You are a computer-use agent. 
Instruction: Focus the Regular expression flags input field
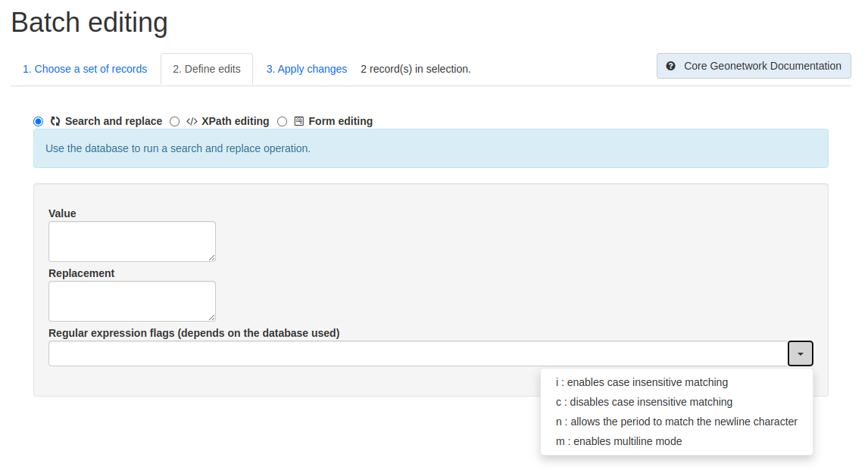[419, 354]
